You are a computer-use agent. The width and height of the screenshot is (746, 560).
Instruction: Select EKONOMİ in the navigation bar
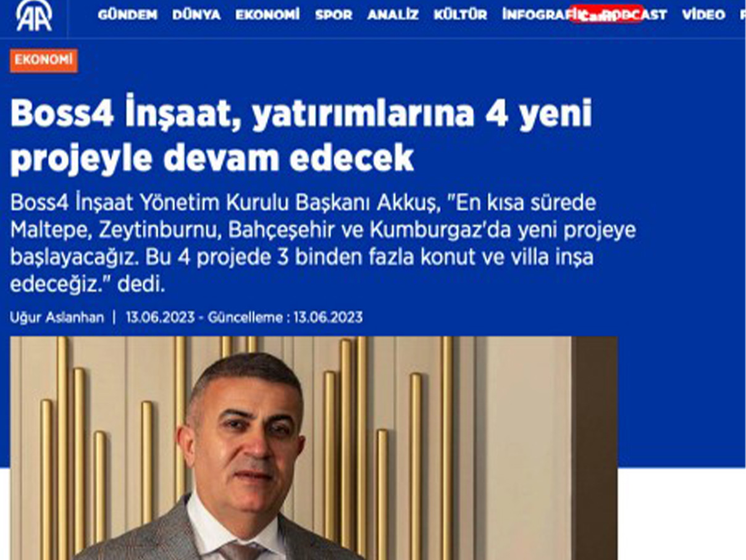(x=267, y=15)
